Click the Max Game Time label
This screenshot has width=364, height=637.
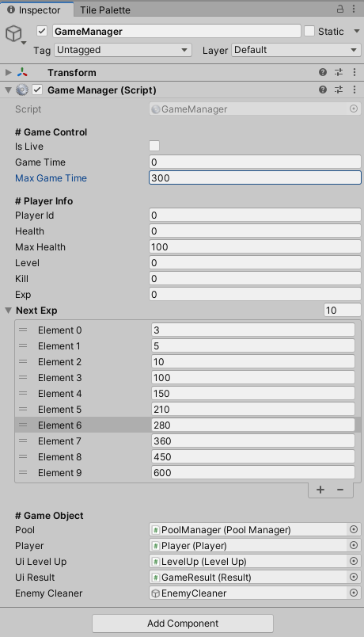point(51,178)
